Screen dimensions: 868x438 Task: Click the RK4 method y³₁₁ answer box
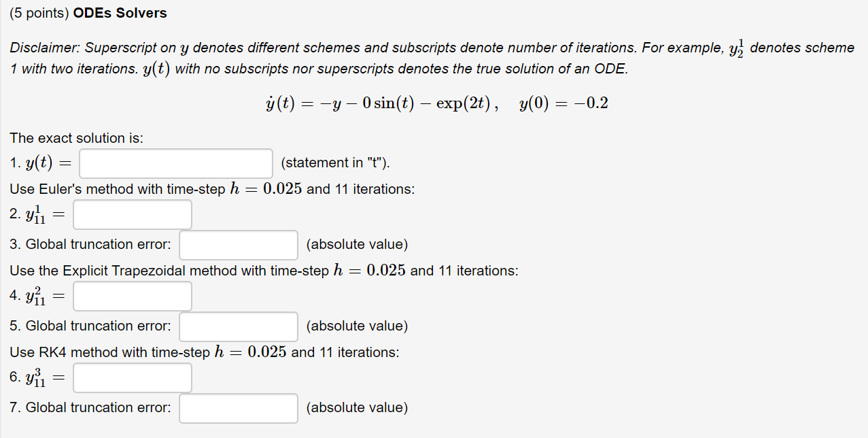132,377
